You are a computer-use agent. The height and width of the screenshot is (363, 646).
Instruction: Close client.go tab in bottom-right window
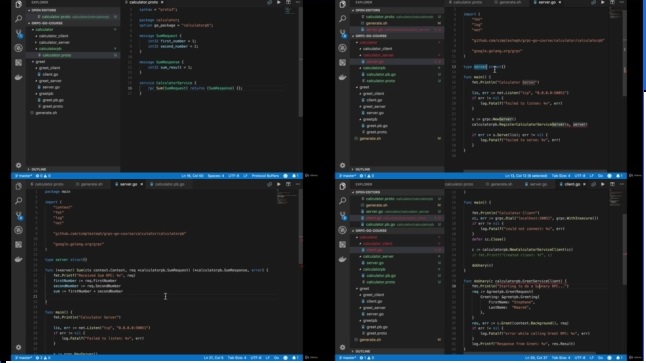[x=584, y=184]
